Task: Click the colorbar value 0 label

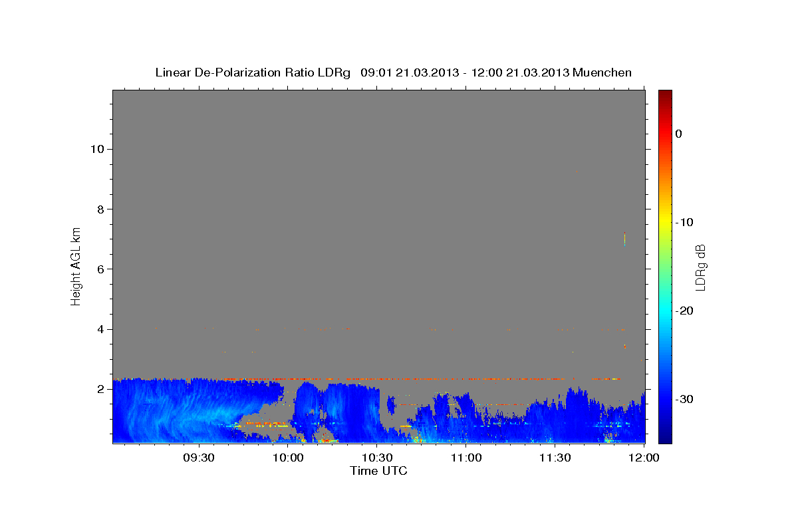Action: [x=679, y=134]
